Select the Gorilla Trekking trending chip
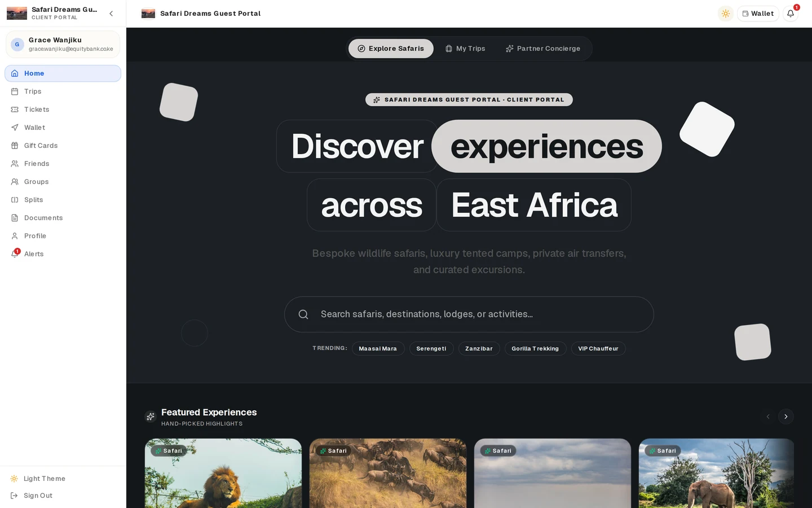Viewport: 812px width, 508px height. (x=535, y=349)
